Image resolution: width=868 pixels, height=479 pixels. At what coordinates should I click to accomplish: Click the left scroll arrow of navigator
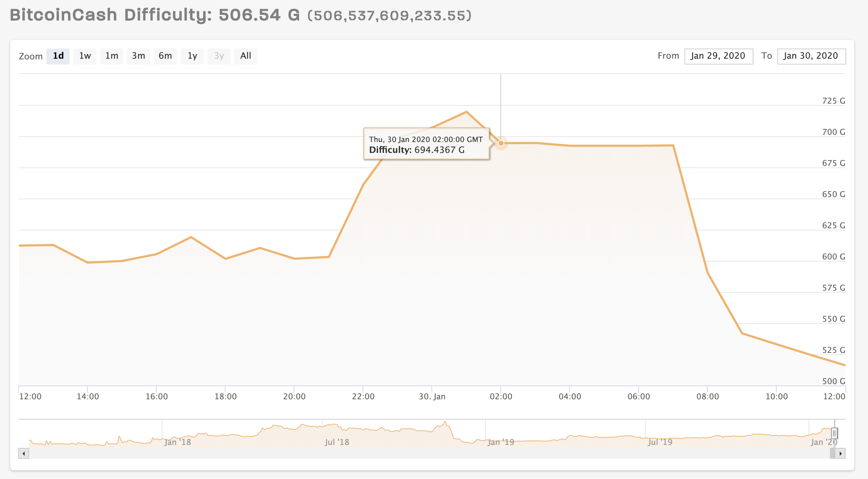click(24, 453)
